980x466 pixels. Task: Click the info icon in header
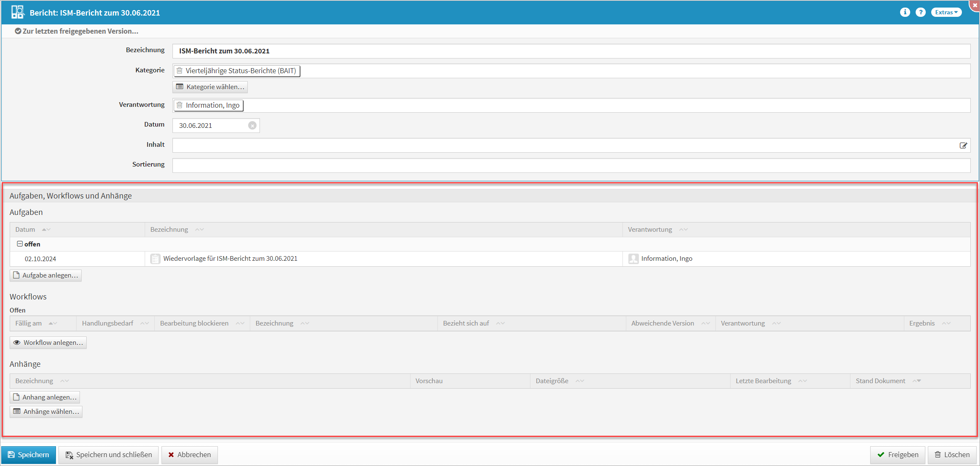pyautogui.click(x=905, y=12)
